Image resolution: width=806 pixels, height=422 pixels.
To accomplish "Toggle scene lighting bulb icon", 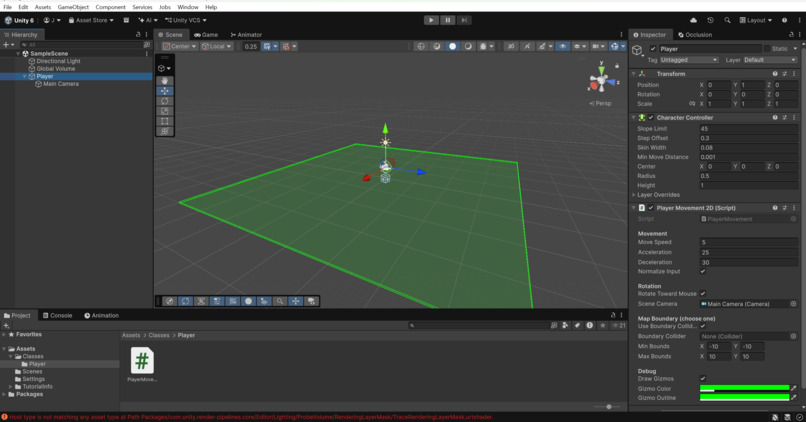I will pyautogui.click(x=527, y=46).
